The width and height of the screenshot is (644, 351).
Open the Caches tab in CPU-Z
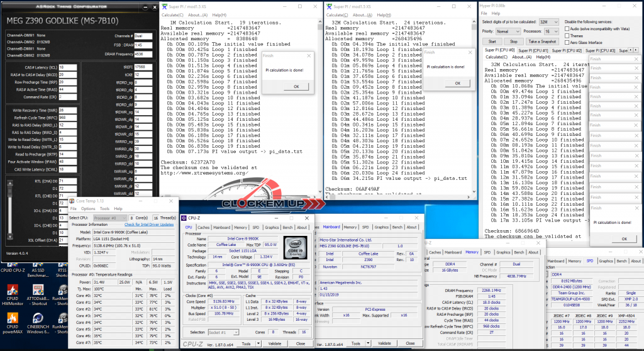point(203,227)
